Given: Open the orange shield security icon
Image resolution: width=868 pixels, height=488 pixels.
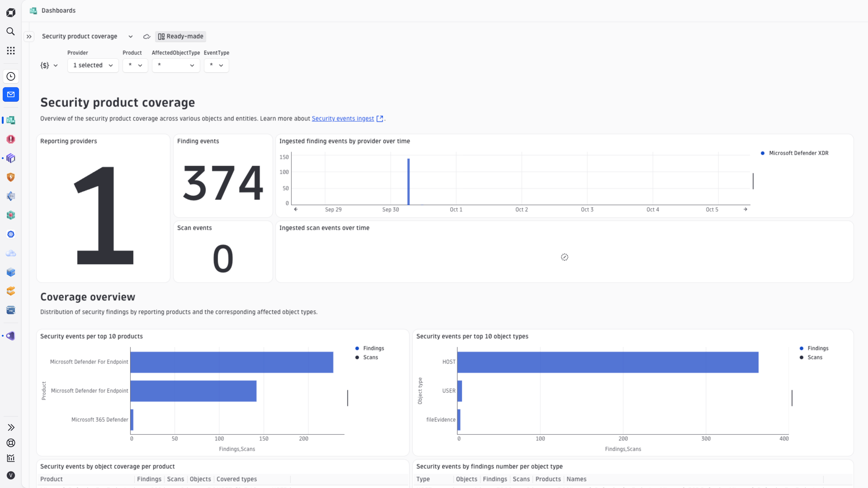Looking at the screenshot, I should tap(11, 177).
